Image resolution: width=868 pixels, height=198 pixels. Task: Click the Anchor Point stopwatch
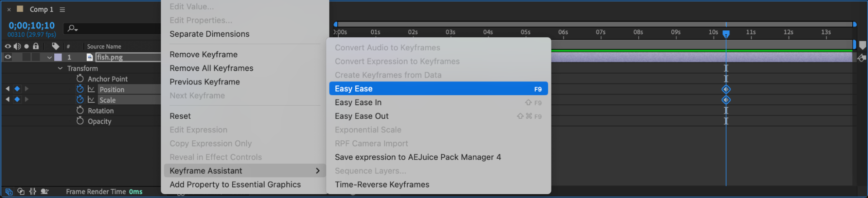pos(80,78)
